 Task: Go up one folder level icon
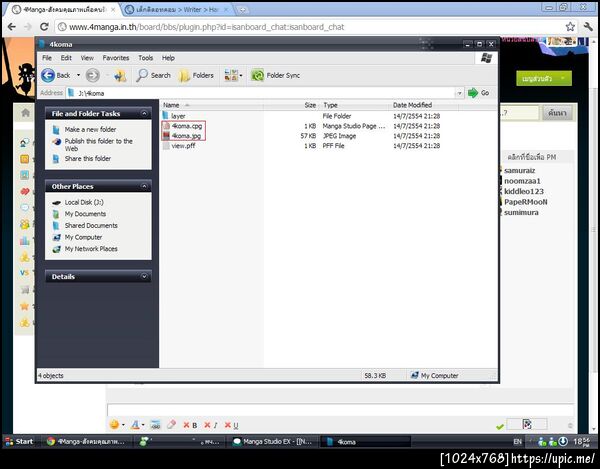pyautogui.click(x=120, y=76)
